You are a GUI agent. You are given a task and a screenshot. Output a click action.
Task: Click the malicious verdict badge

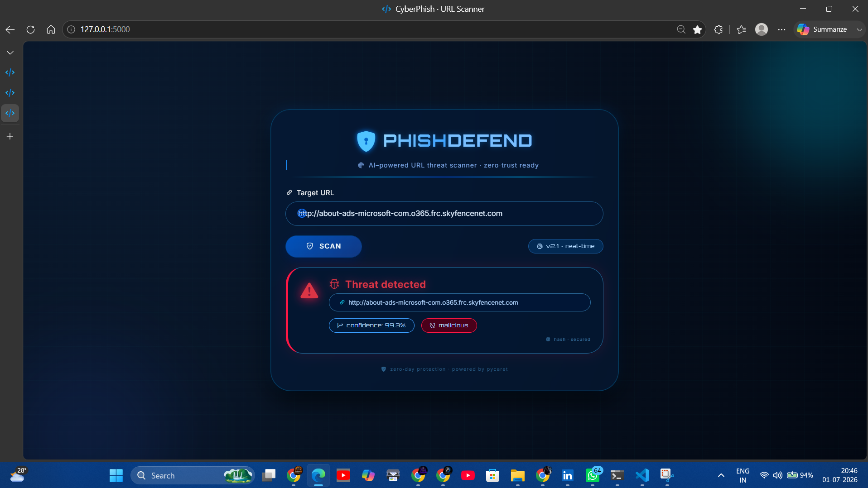[449, 325]
